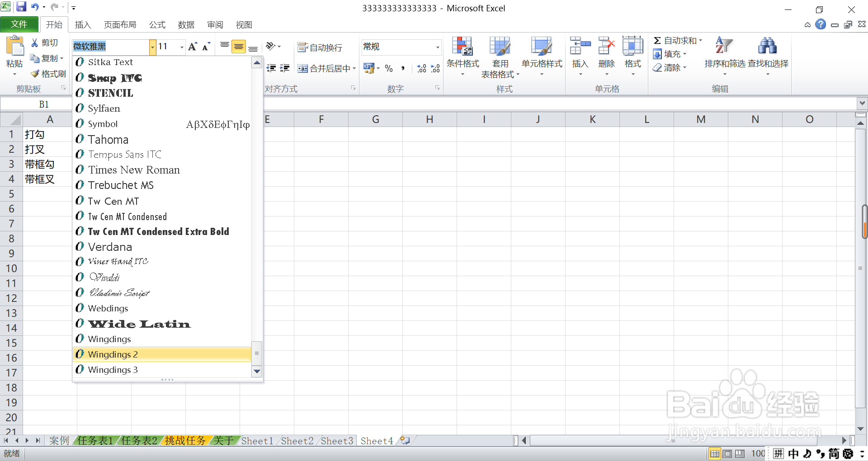This screenshot has height=461, width=868.
Task: Choose Verdana font from list
Action: (162, 247)
